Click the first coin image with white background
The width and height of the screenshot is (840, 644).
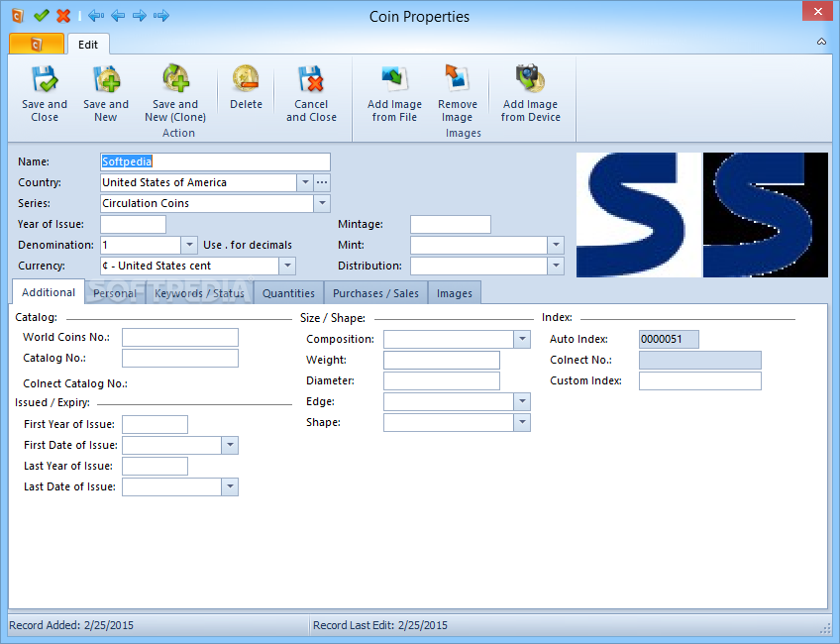click(x=639, y=215)
